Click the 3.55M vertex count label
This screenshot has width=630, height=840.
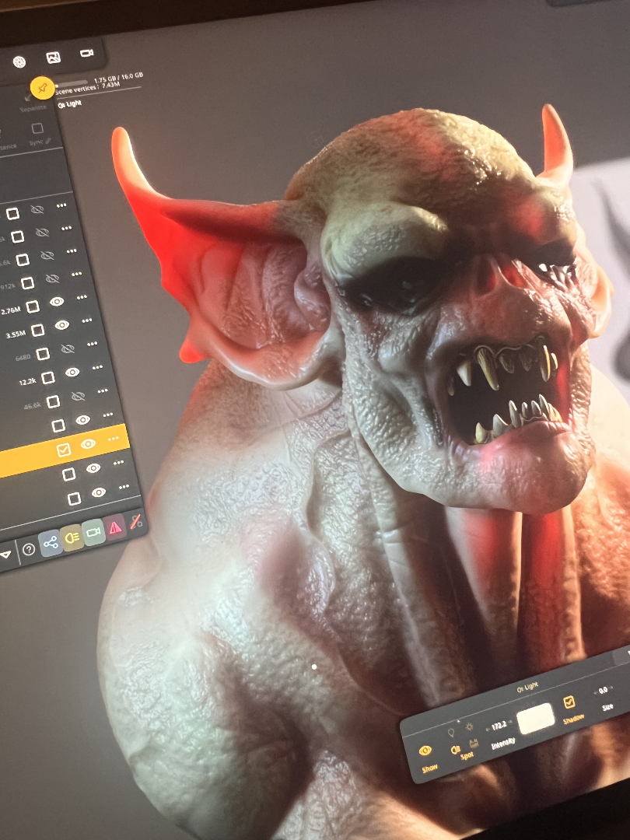coord(16,334)
